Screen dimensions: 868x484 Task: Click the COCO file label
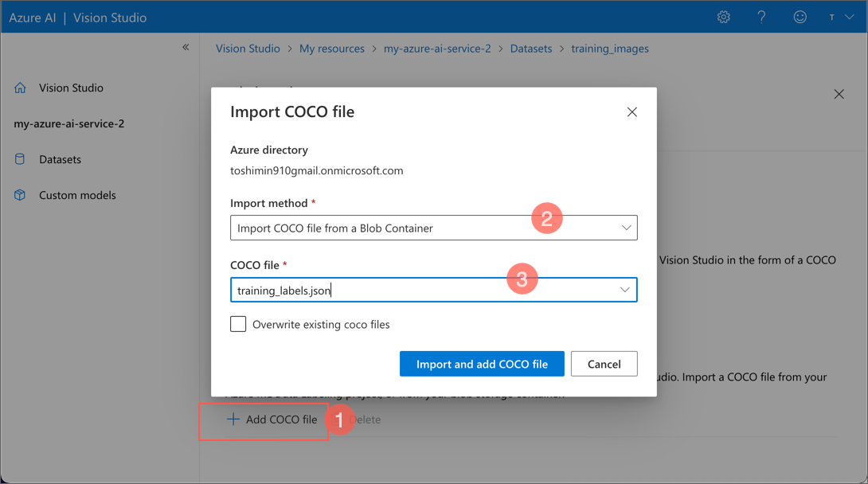pyautogui.click(x=255, y=265)
